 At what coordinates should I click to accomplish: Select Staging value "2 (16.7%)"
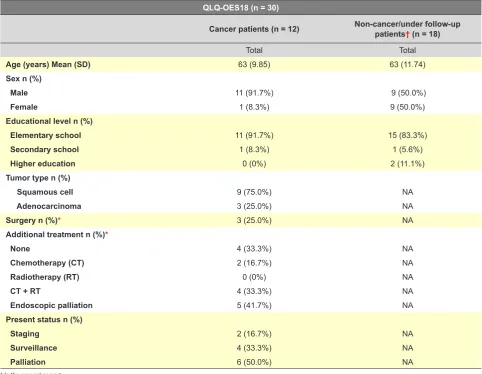pos(254,334)
